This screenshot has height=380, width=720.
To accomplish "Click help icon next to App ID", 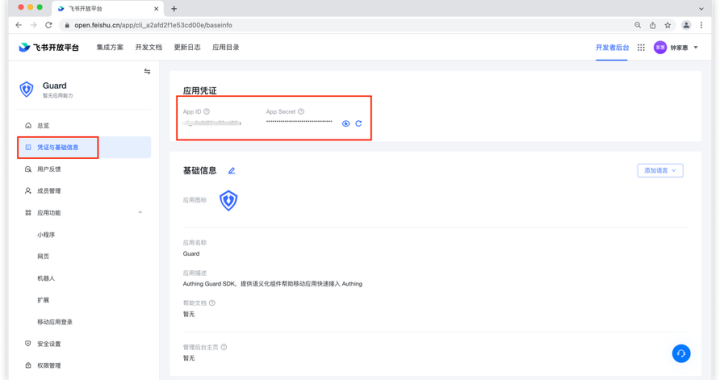I will (207, 112).
